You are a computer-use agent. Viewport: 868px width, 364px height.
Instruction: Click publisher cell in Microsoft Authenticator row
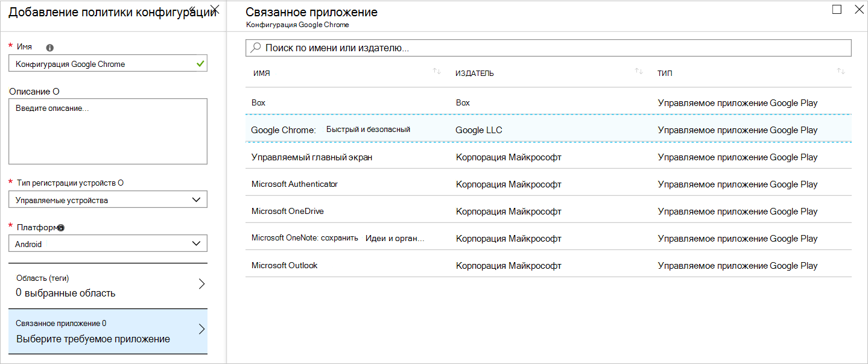point(508,184)
